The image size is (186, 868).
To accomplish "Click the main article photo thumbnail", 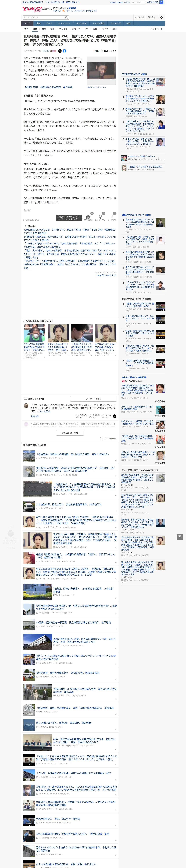I will [101, 71].
